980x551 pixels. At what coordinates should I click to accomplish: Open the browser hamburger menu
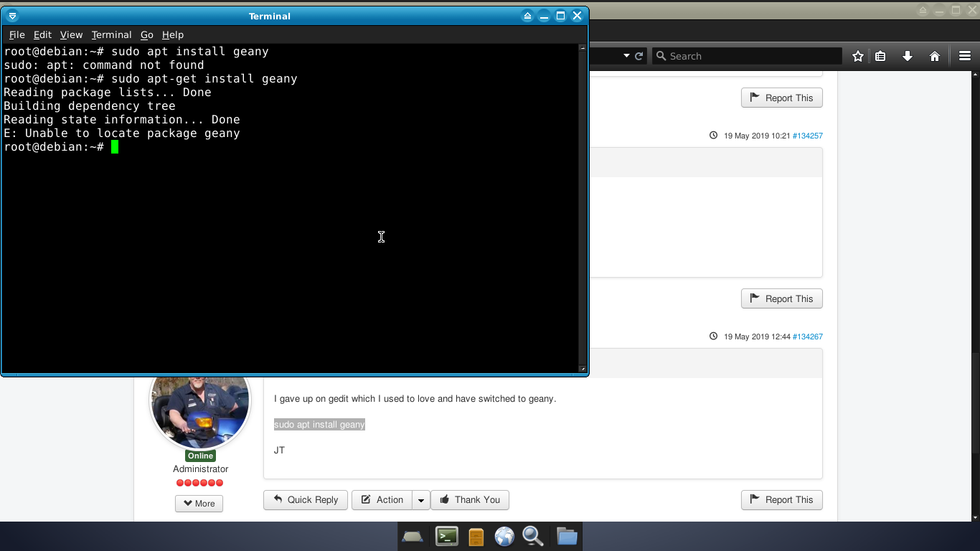tap(965, 56)
